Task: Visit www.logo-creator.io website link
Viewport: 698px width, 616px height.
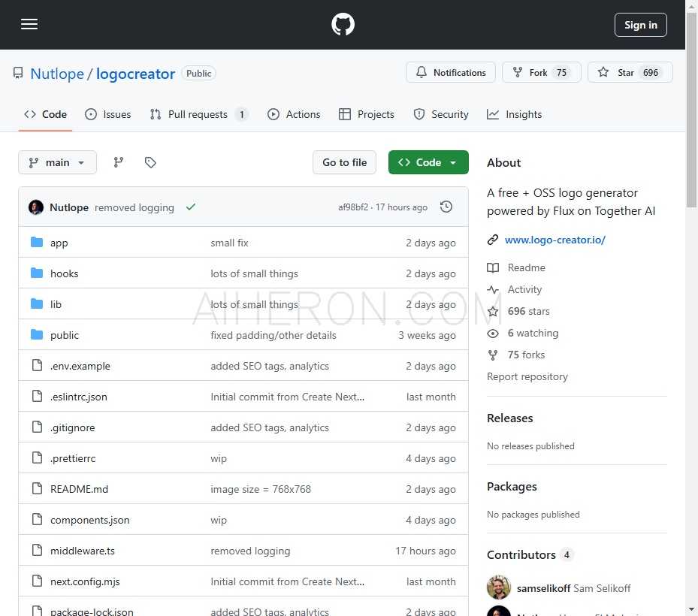Action: [x=555, y=240]
